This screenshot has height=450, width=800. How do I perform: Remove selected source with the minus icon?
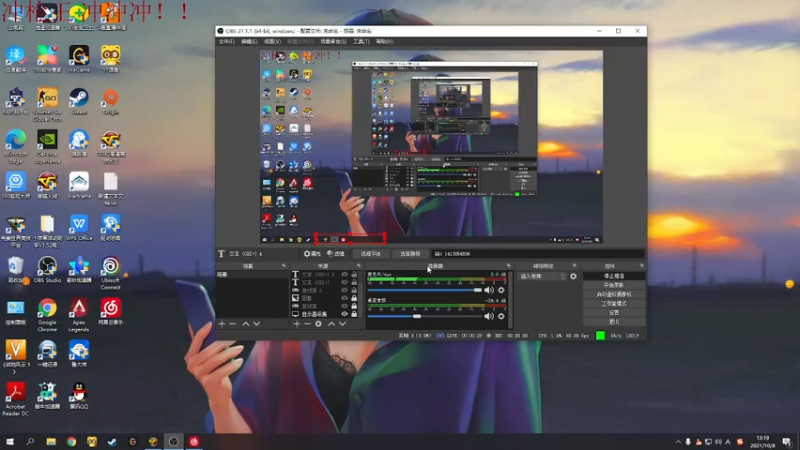307,324
